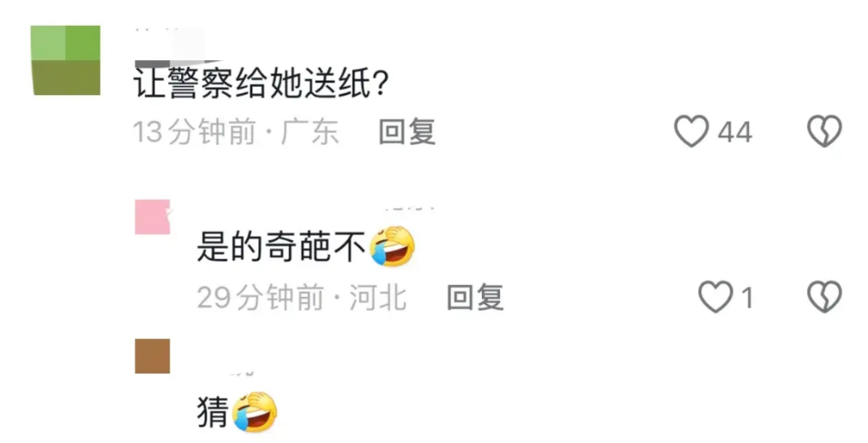Select the comment text 让警察给她送纸?

tap(260, 84)
